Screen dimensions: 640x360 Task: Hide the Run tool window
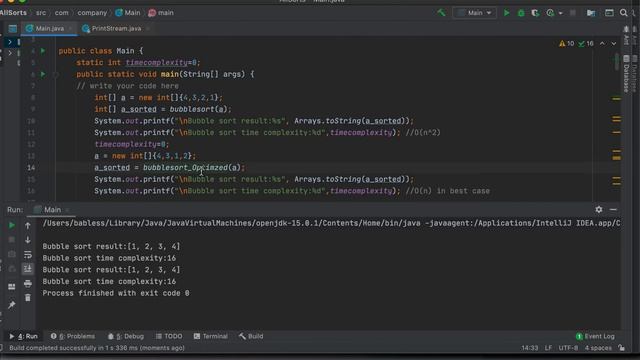coord(613,209)
